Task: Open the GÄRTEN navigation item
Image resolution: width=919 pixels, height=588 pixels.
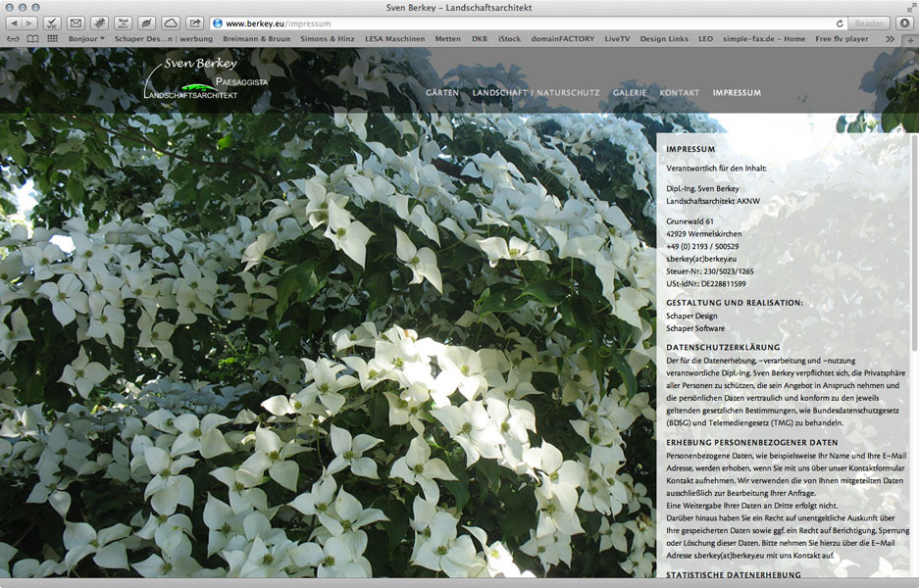Action: pyautogui.click(x=442, y=92)
